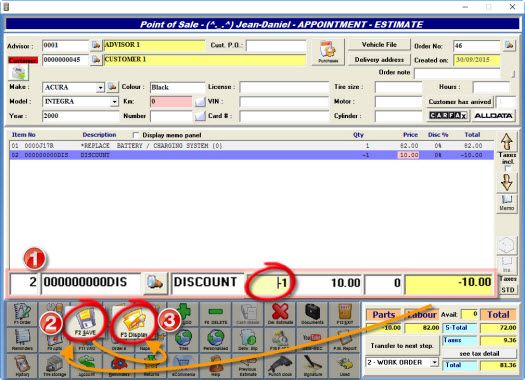Screen dimensions: 525x380
Task: Open the Reminders notepad icon
Action: point(22,339)
